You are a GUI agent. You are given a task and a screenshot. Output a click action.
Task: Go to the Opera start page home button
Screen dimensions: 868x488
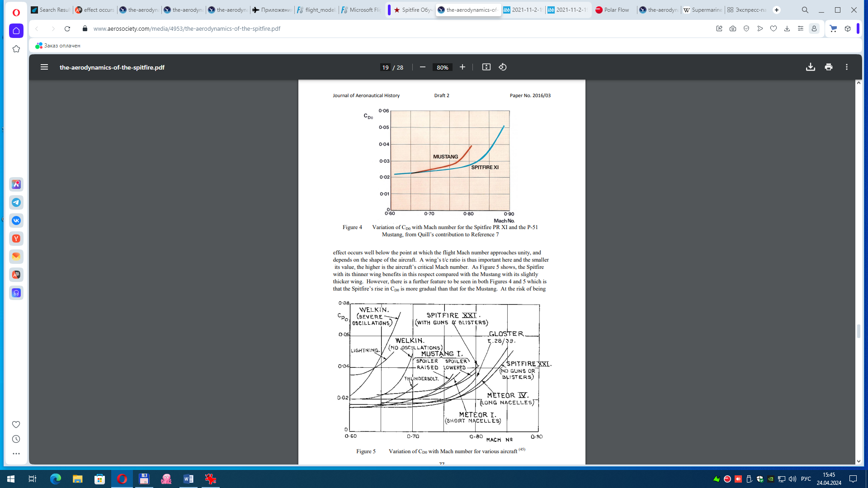pos(16,31)
